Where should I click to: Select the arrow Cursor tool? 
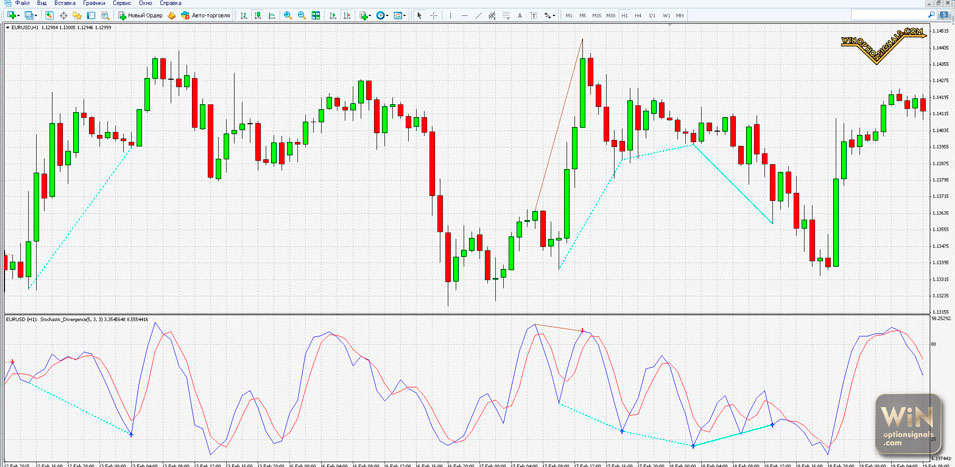(x=419, y=16)
